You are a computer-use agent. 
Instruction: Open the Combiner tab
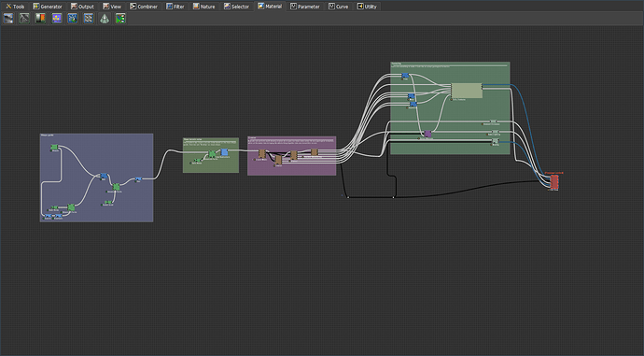144,7
